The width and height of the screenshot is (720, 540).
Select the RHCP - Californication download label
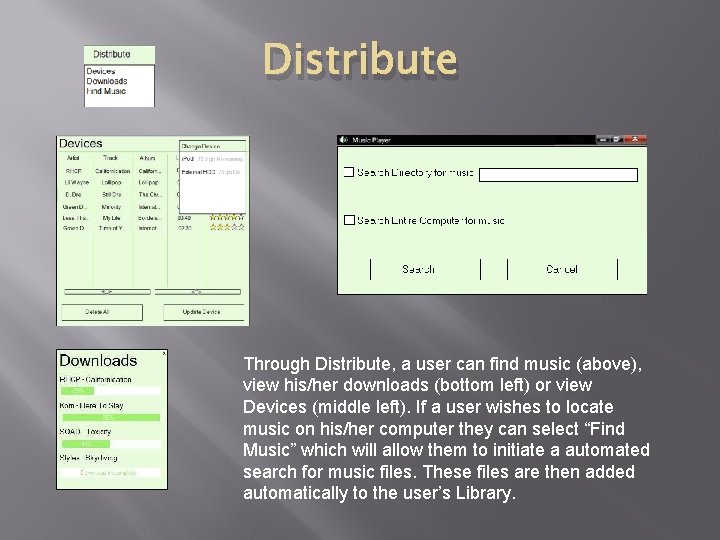point(96,379)
